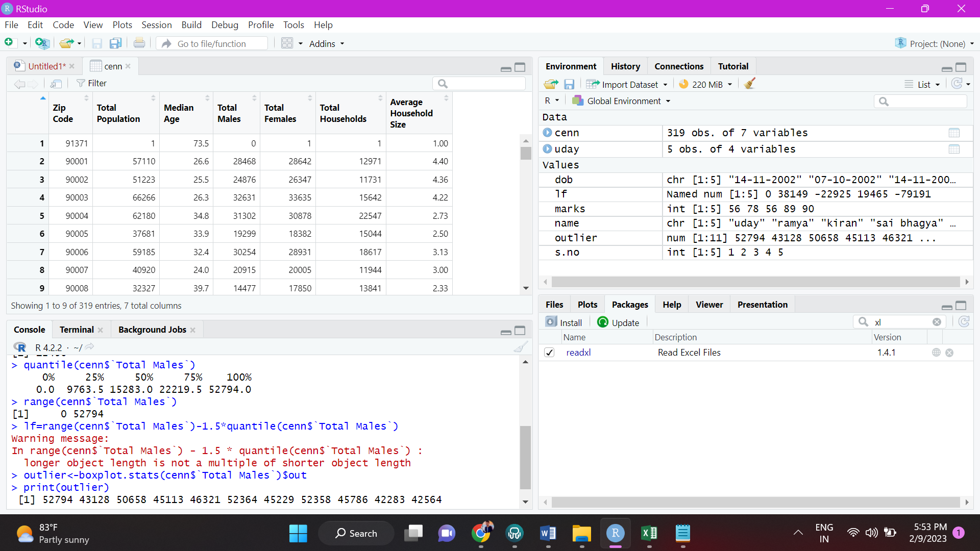Create a new R script file
The height and width of the screenshot is (551, 980).
9,43
